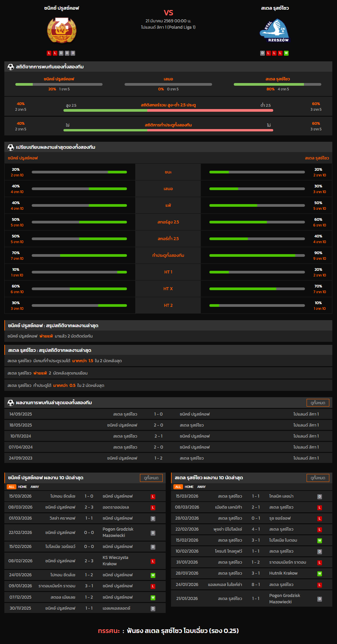The height and width of the screenshot is (644, 337).
Task: Click W result badge for 28/01/2026 Hutnik Krakow match
Action: (319, 574)
